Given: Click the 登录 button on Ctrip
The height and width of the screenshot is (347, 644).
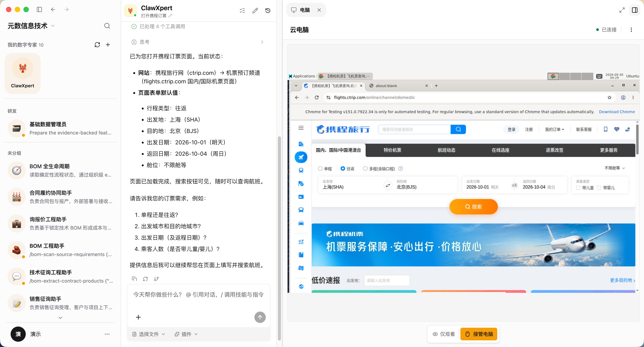Looking at the screenshot, I should pyautogui.click(x=511, y=129).
